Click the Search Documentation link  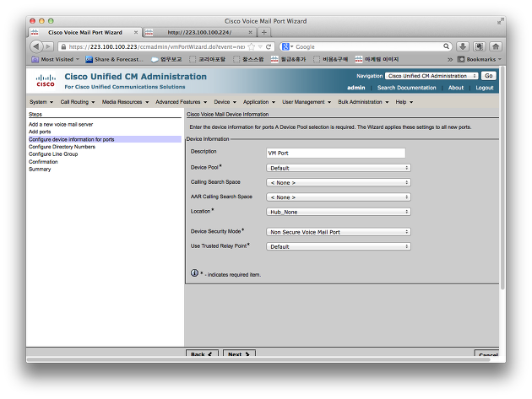point(406,88)
